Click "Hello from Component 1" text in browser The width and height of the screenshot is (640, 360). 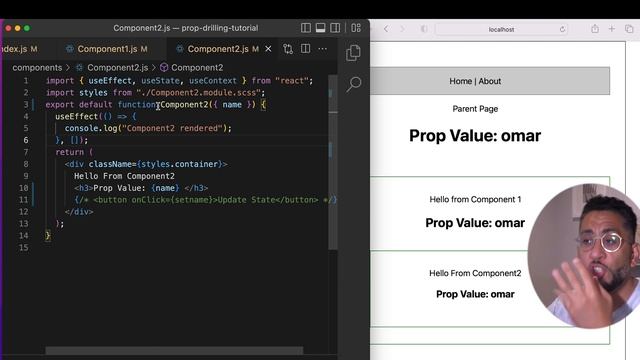pyautogui.click(x=475, y=200)
